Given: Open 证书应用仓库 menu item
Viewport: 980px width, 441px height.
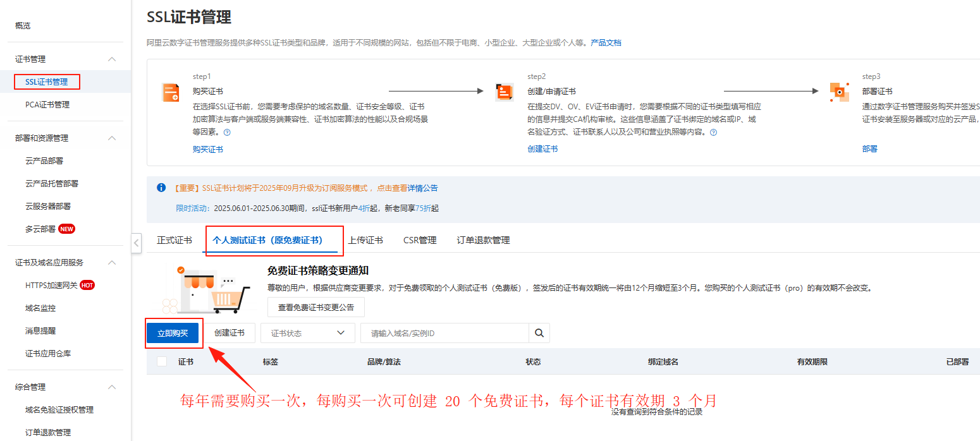Looking at the screenshot, I should (x=48, y=354).
